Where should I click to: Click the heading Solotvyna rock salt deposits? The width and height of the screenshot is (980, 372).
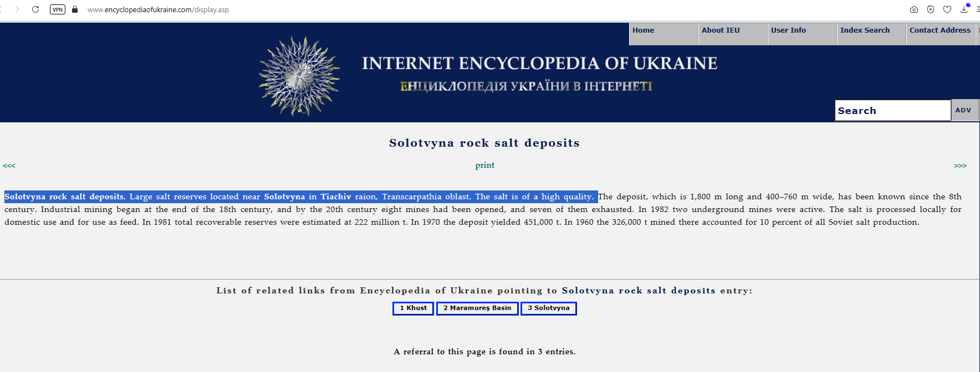[x=484, y=143]
